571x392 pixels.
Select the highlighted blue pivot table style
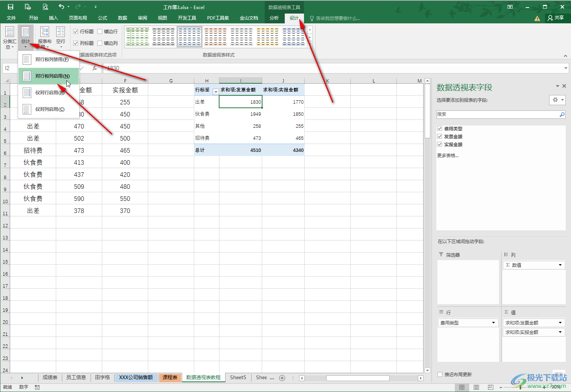point(190,37)
